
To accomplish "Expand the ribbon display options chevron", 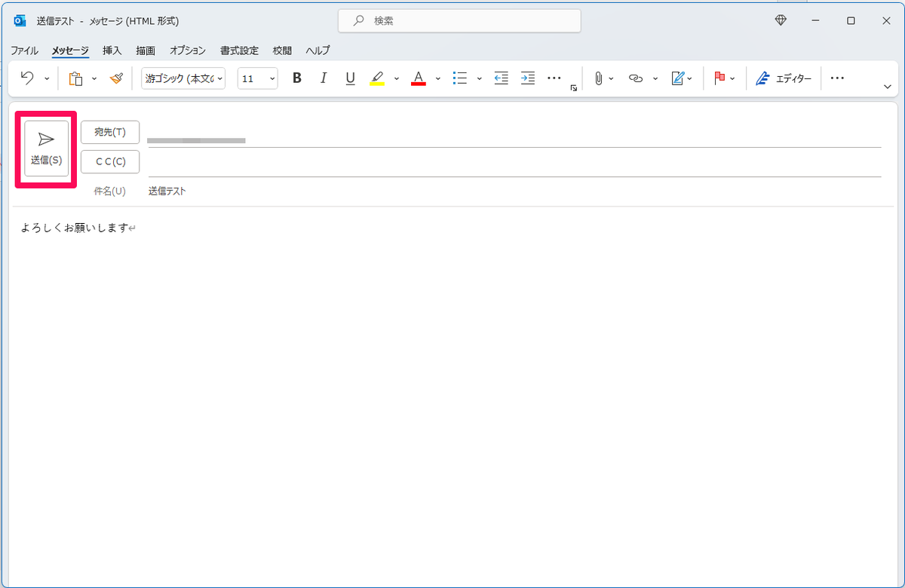I will point(888,87).
